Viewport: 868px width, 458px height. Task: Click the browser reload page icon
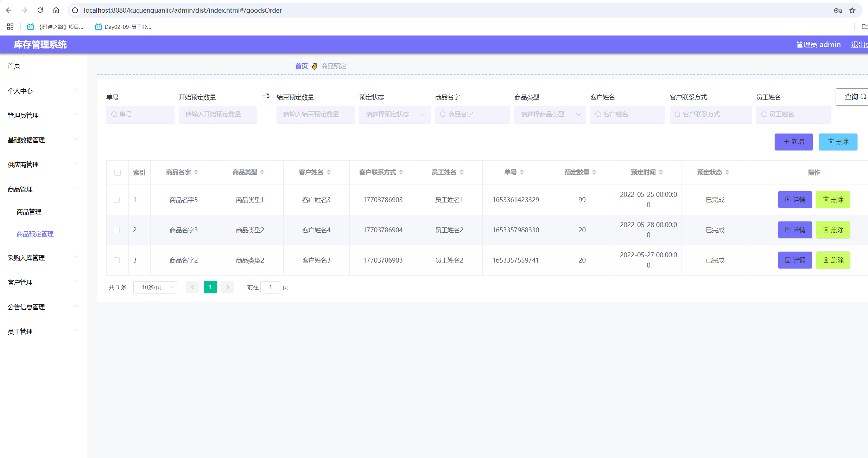40,10
